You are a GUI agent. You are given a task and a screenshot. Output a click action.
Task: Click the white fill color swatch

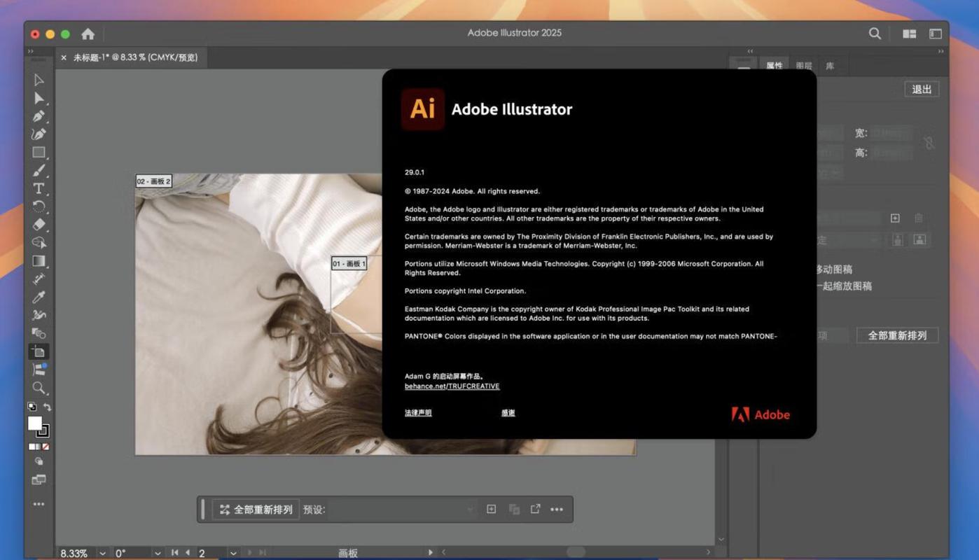tap(34, 423)
